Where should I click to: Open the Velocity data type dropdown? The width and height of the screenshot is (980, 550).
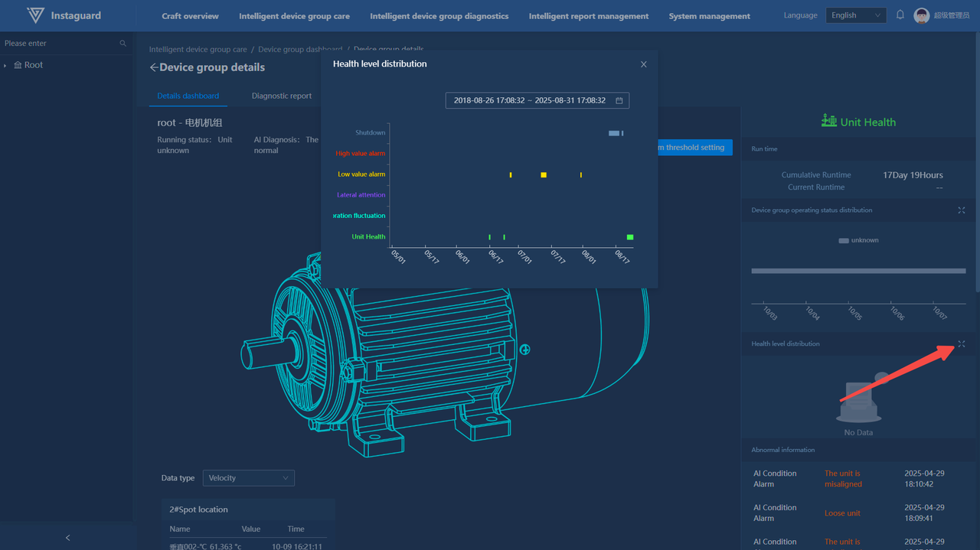pyautogui.click(x=248, y=478)
